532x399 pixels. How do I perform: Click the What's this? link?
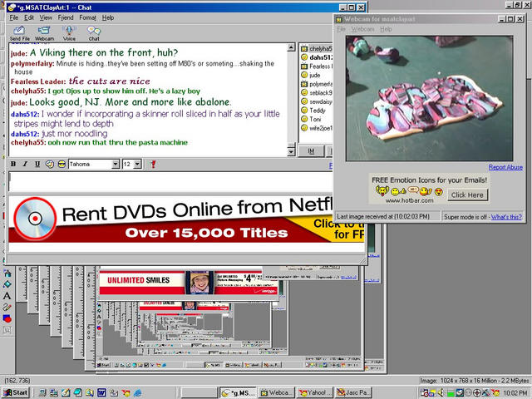pyautogui.click(x=506, y=217)
